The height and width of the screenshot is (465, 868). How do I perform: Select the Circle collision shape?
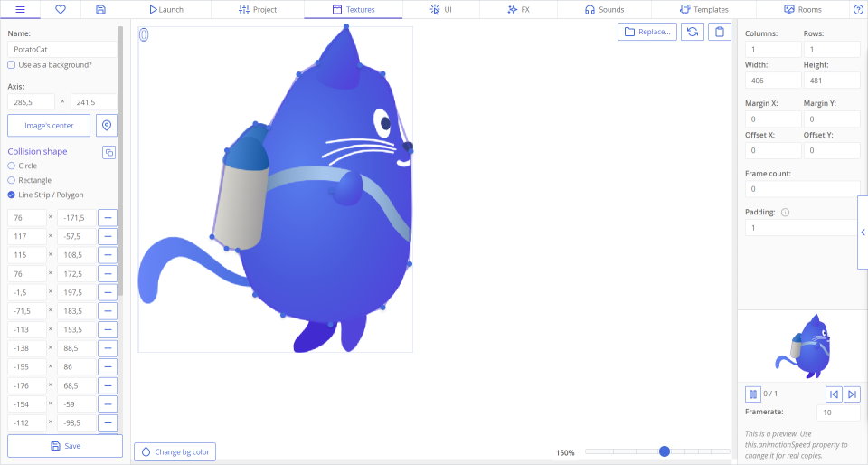click(11, 166)
